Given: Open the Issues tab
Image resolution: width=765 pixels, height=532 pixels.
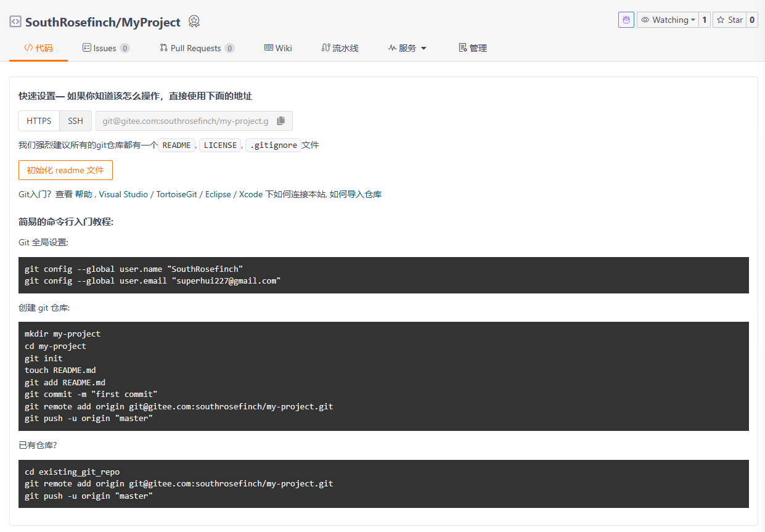Looking at the screenshot, I should (x=106, y=48).
